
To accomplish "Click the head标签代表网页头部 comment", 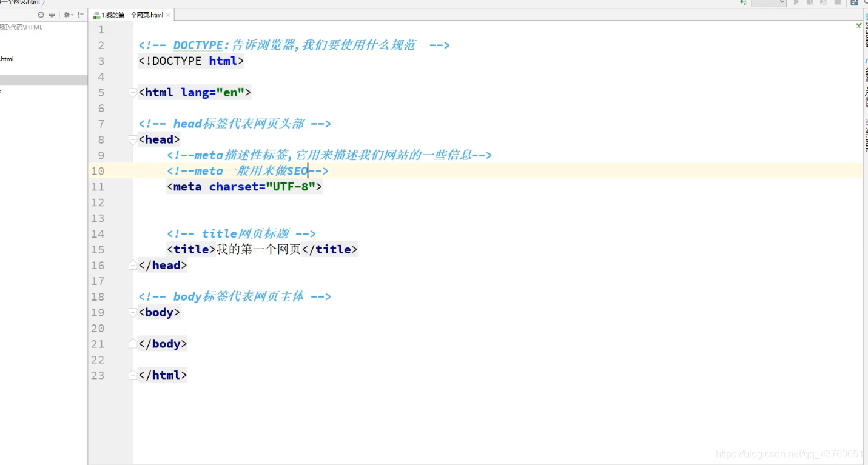I will tap(235, 124).
